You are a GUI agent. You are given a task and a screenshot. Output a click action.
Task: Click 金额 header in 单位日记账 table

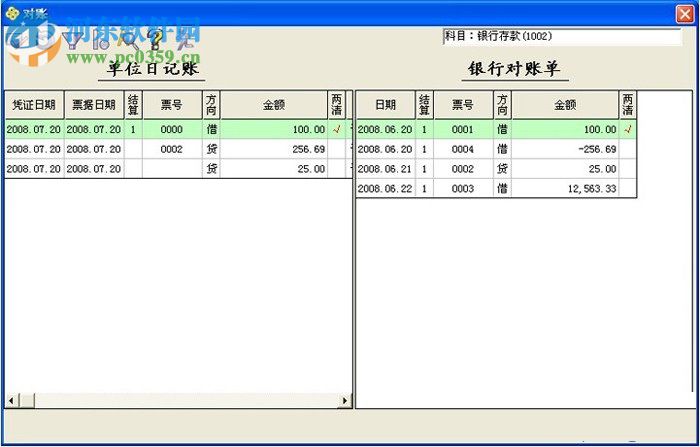[x=274, y=105]
